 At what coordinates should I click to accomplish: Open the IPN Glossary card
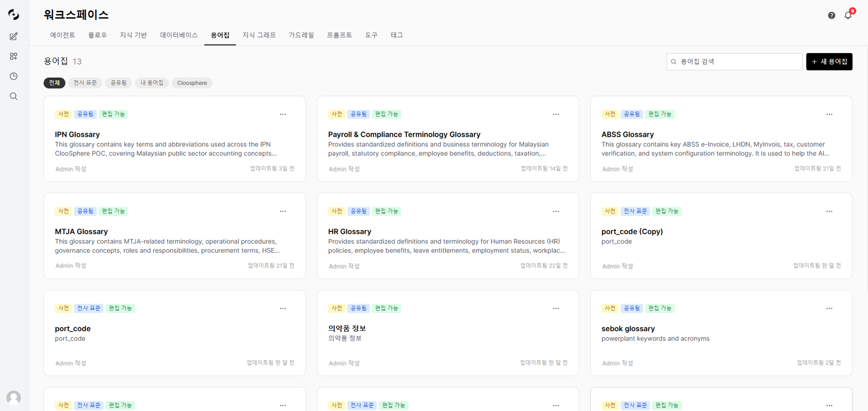point(174,139)
